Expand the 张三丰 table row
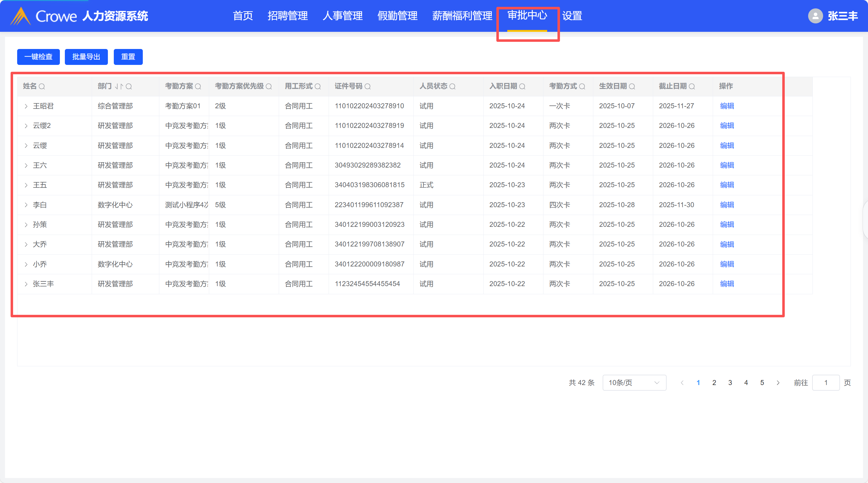This screenshot has height=483, width=868. [26, 284]
